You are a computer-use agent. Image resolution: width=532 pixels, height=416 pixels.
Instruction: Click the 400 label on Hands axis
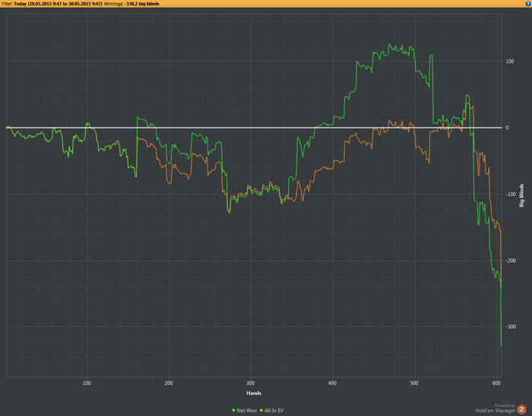point(333,383)
